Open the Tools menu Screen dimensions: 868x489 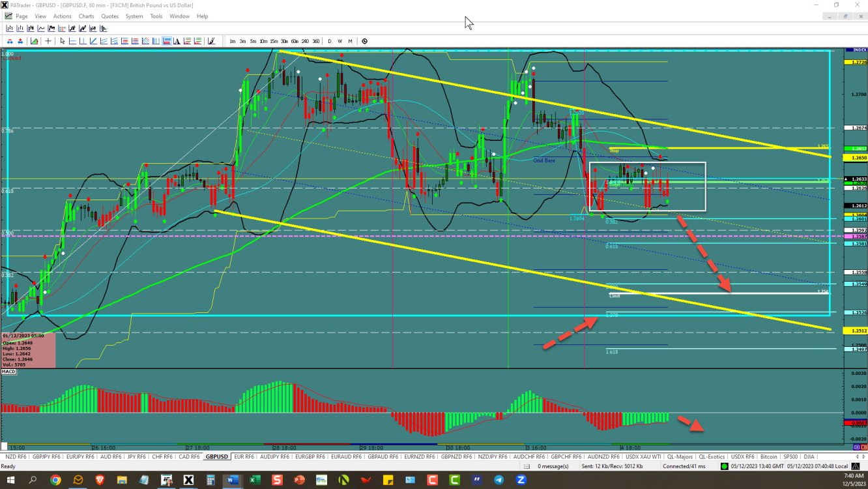[x=156, y=16]
